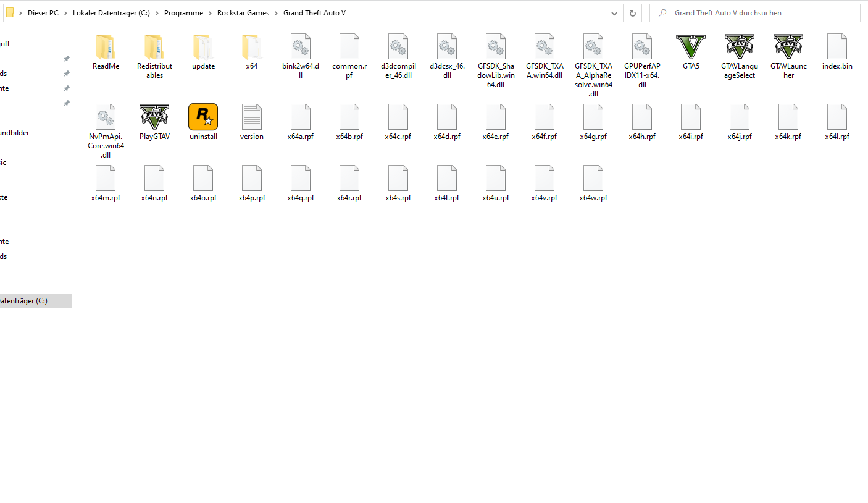This screenshot has height=503, width=868.
Task: Select the x64a.rpf archive
Action: click(x=301, y=117)
